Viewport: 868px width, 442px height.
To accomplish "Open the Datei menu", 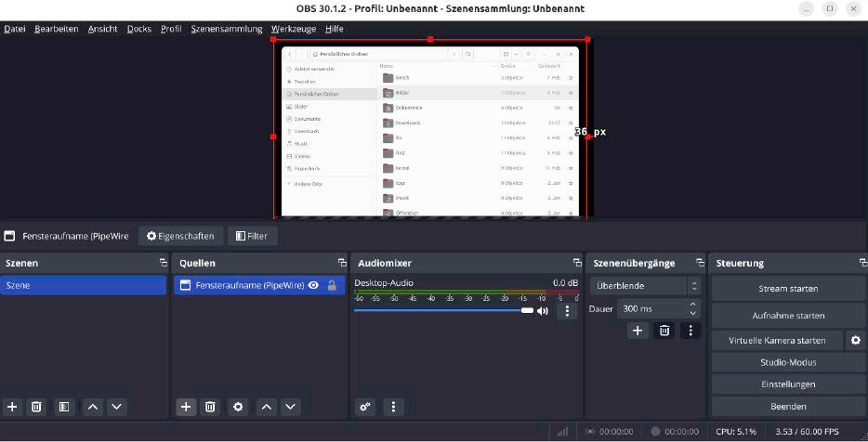I will pyautogui.click(x=14, y=29).
